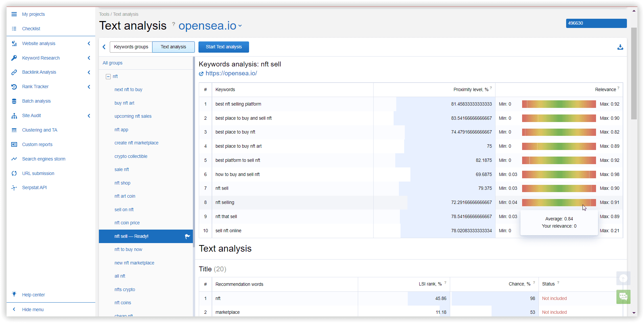Click the flag icon on nft sell row
The image size is (644, 323).
[187, 236]
